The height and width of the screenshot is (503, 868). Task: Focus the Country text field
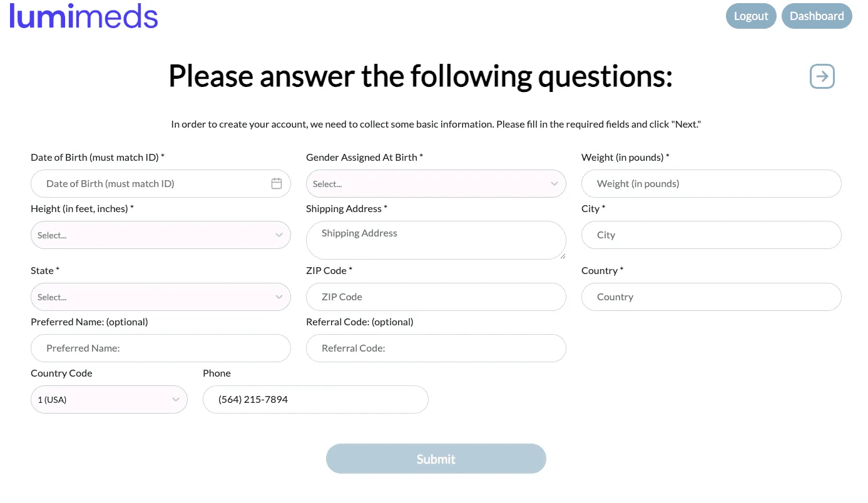pos(711,297)
